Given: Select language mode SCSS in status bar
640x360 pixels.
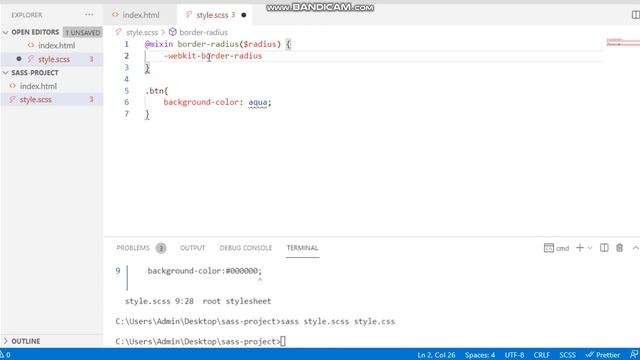Looking at the screenshot, I should (567, 355).
